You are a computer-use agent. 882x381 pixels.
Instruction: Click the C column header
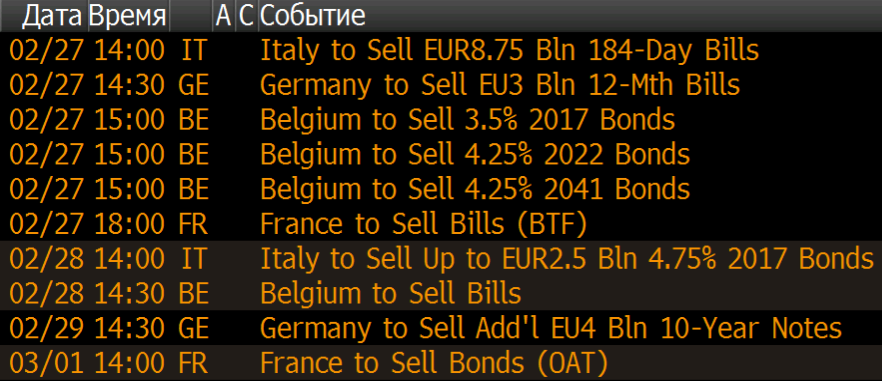pos(246,16)
